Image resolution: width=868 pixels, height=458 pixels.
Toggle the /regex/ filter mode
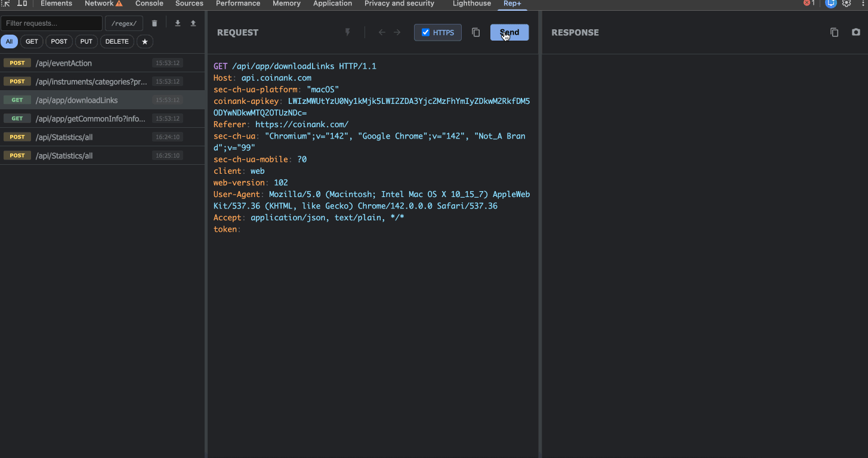click(x=124, y=23)
